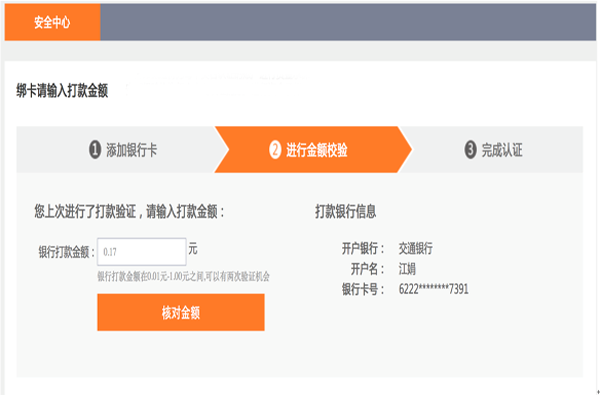Click the 银行打款金额 field label
The height and width of the screenshot is (400, 600).
click(x=64, y=250)
